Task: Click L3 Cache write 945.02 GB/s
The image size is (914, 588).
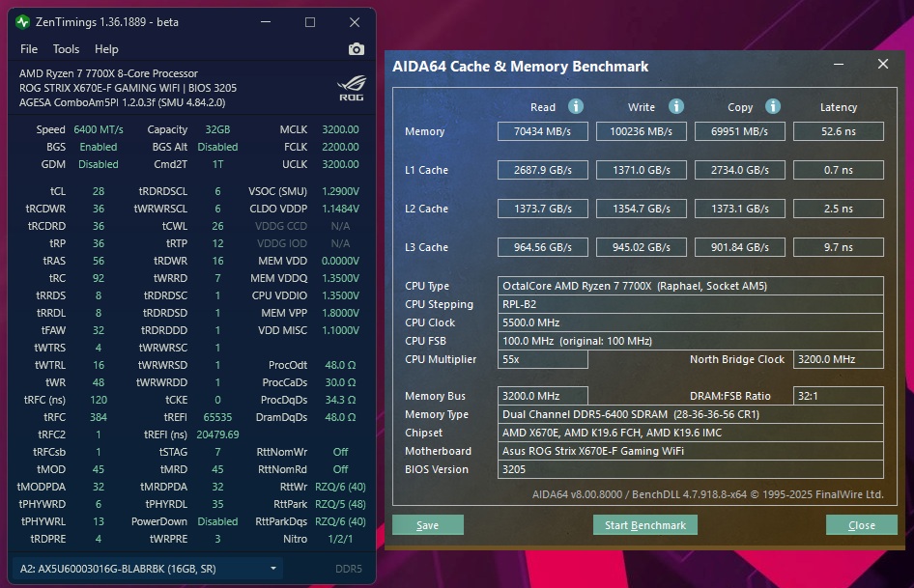Action: point(642,247)
